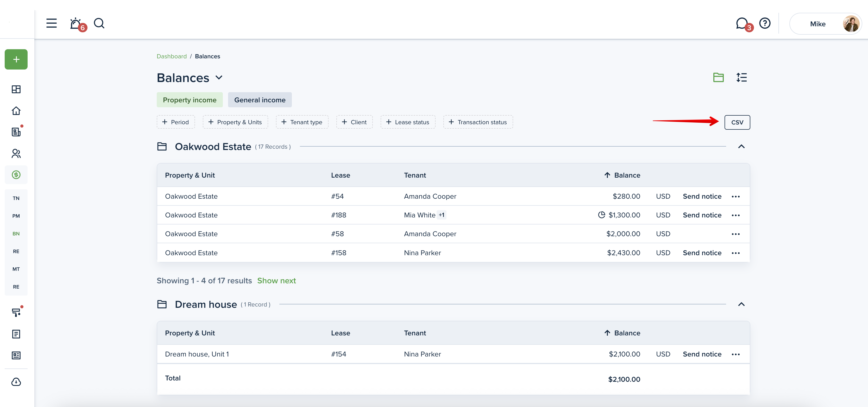Open the hamburger menu icon
This screenshot has width=868, height=407.
[51, 23]
